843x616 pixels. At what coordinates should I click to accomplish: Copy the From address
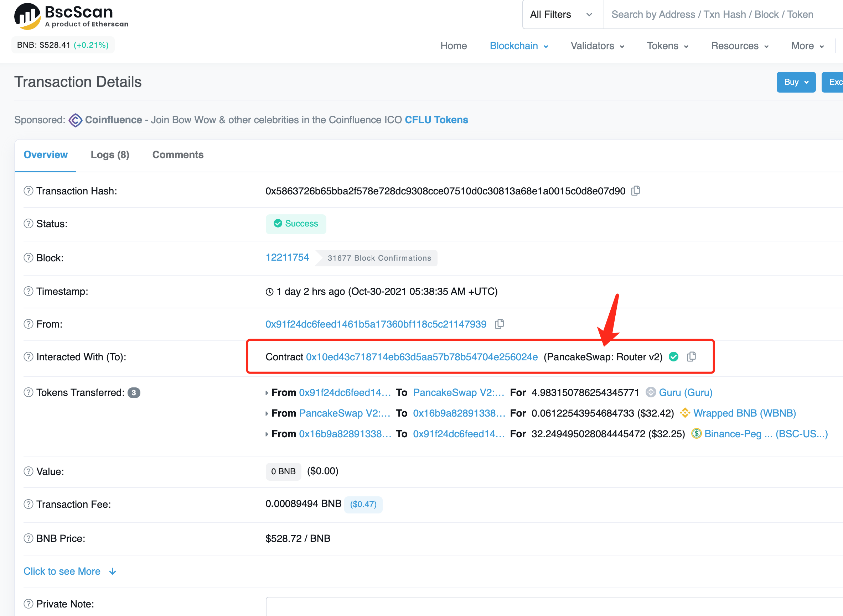pyautogui.click(x=499, y=324)
